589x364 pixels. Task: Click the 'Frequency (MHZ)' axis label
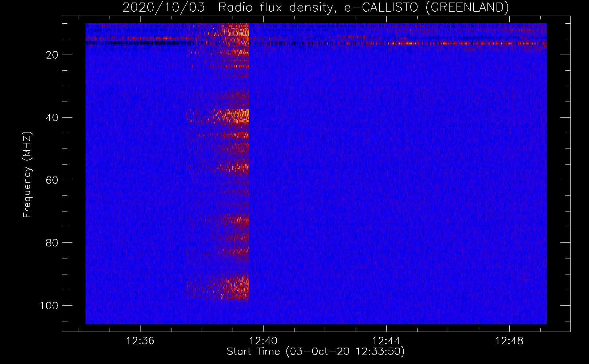(27, 174)
